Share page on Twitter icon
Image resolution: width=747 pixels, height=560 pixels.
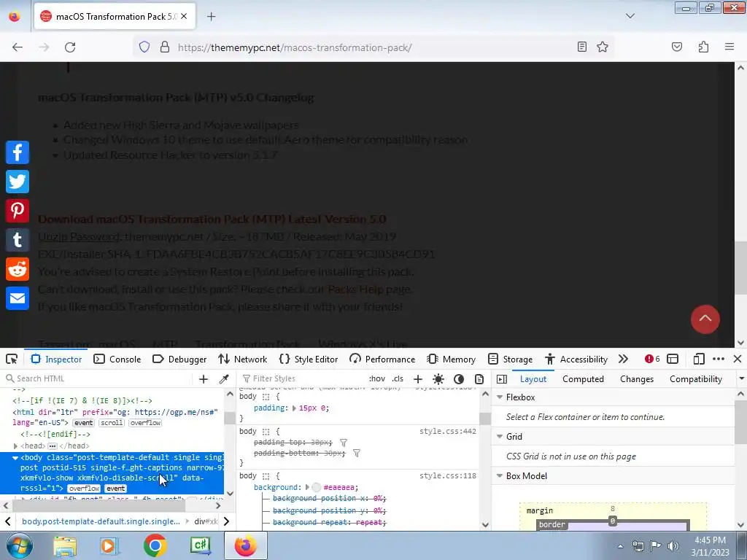point(18,182)
